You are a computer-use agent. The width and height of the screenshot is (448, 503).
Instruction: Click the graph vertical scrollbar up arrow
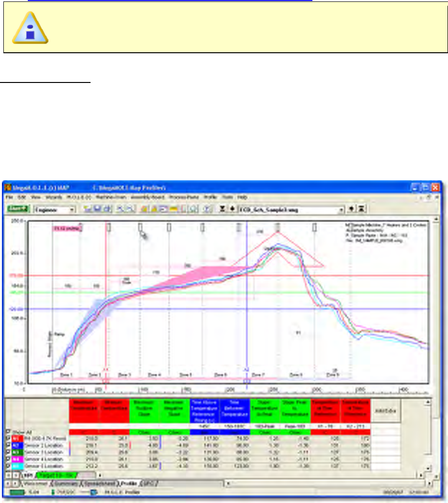[x=436, y=220]
